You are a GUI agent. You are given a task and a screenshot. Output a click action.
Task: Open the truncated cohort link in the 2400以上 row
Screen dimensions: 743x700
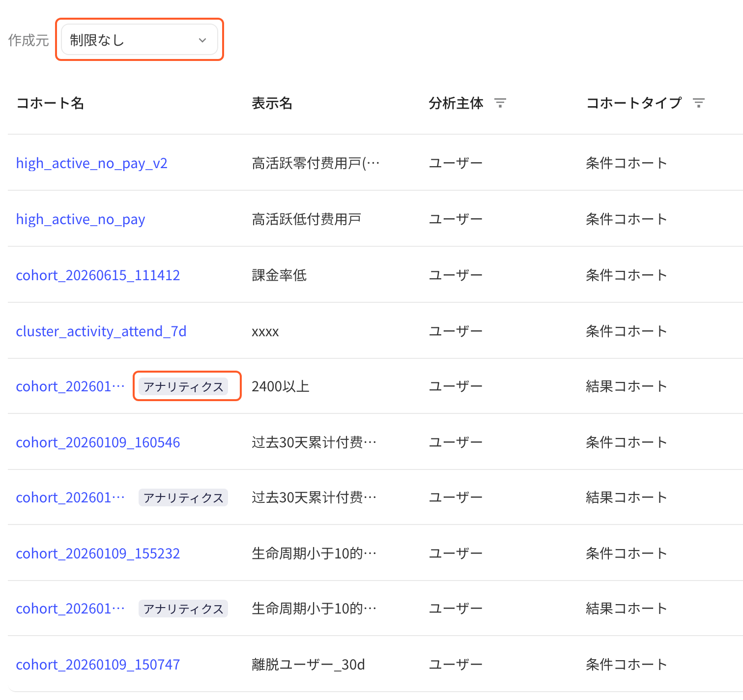tap(70, 386)
